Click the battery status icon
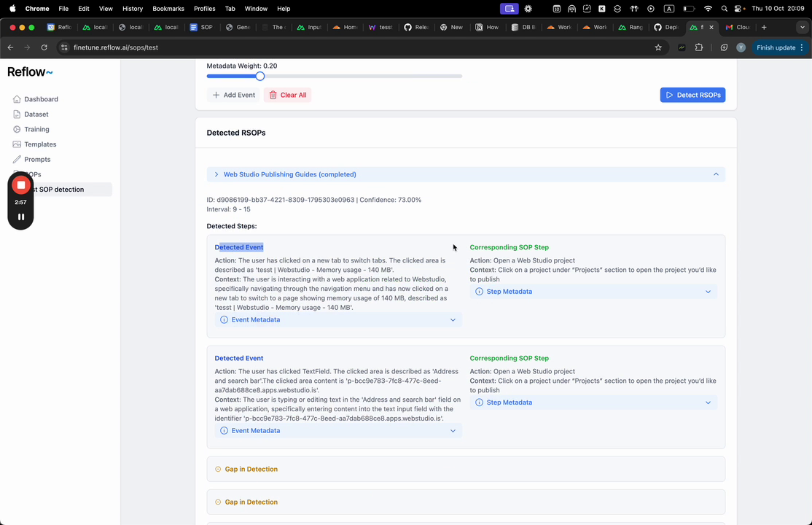Image resolution: width=812 pixels, height=525 pixels. (689, 8)
